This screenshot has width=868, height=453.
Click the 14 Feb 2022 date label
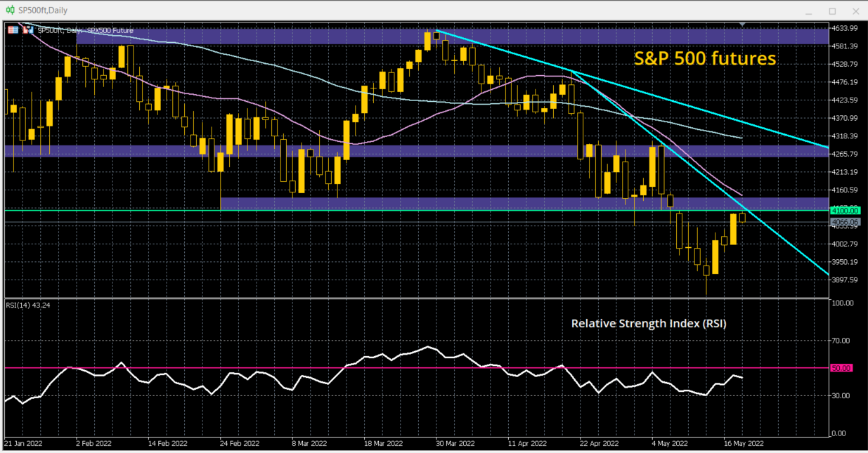[169, 444]
